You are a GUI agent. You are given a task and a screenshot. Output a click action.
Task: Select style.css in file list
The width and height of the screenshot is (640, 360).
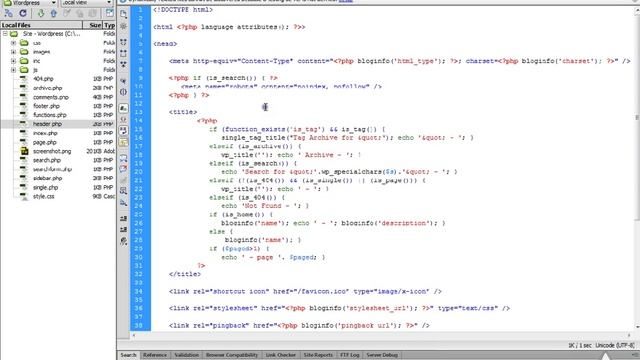43,197
